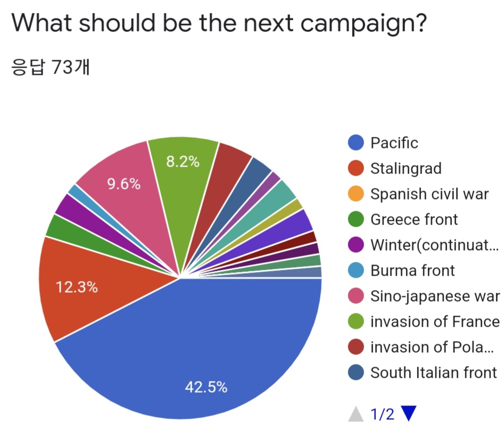Click the chart title text
The width and height of the screenshot is (504, 439).
pyautogui.click(x=219, y=23)
